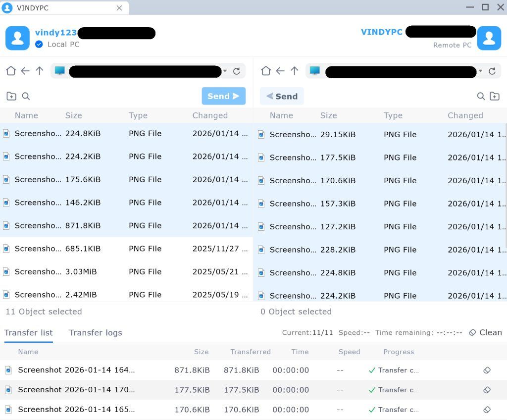
Task: Sort local files by Name column
Action: pos(26,115)
